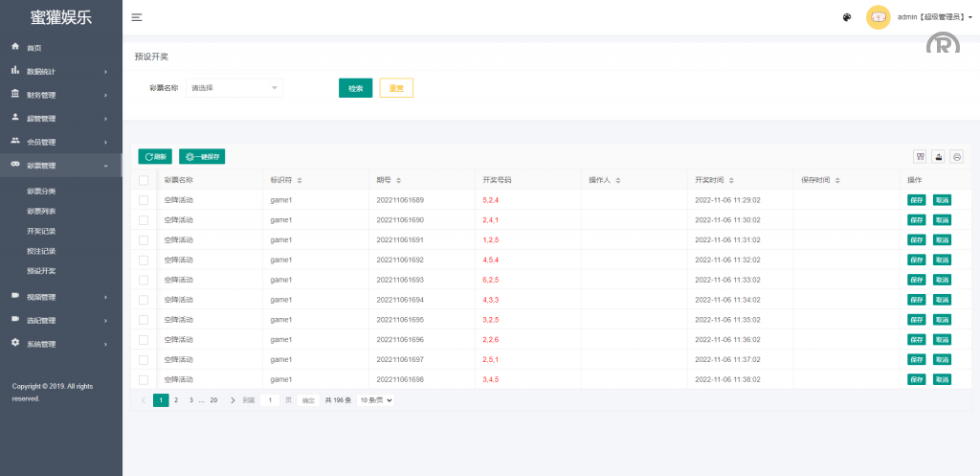Click the page number jump input field
Image resolution: width=980 pixels, height=476 pixels.
click(x=270, y=400)
